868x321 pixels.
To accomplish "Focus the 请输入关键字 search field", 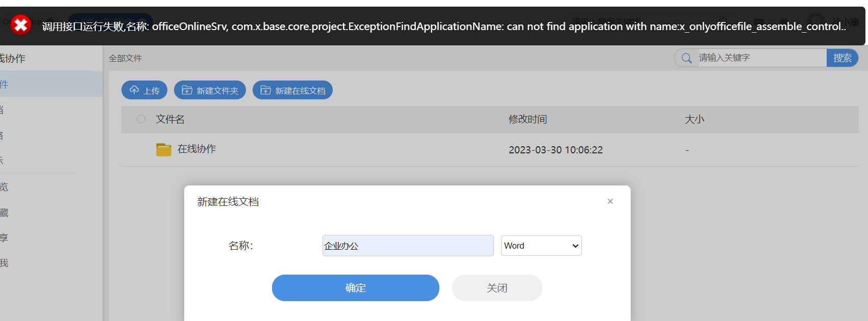I will [760, 58].
